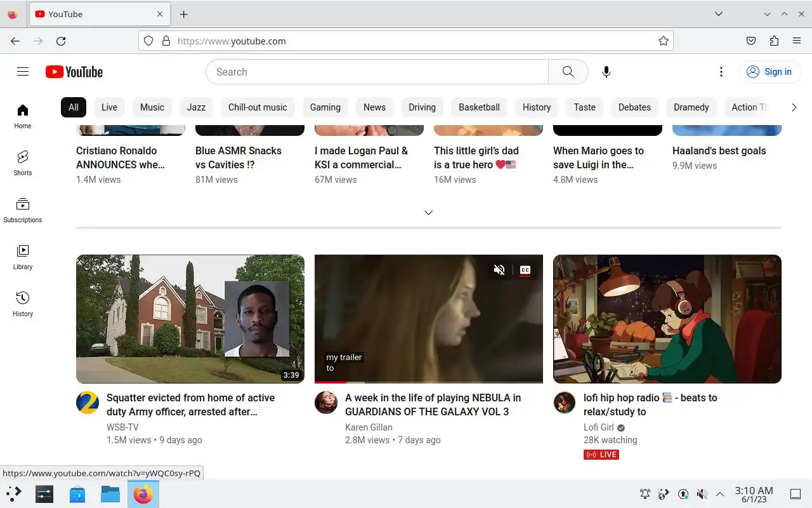Select the Dramedy category chip
This screenshot has width=812, height=508.
pyautogui.click(x=691, y=107)
